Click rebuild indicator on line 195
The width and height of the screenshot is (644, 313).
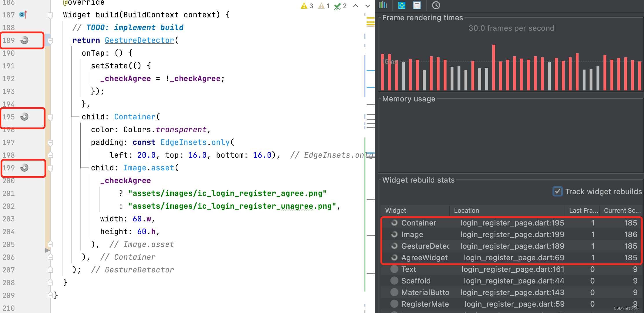[24, 117]
